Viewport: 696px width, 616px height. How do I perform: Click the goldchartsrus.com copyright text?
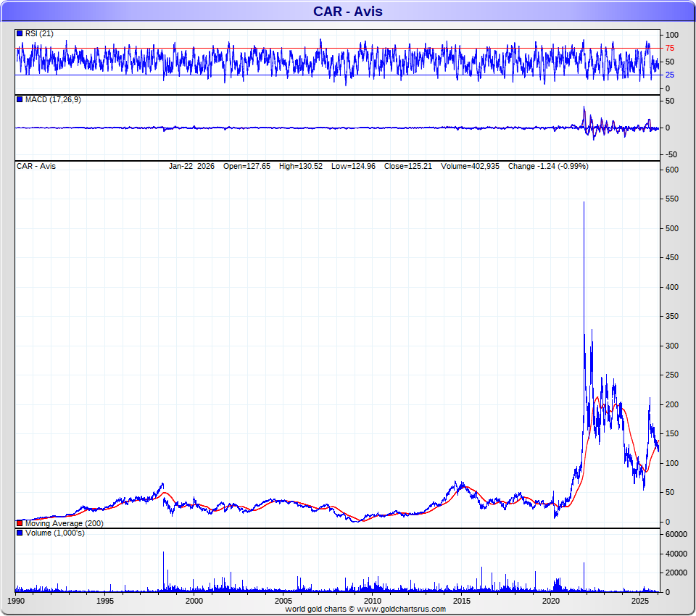365,609
